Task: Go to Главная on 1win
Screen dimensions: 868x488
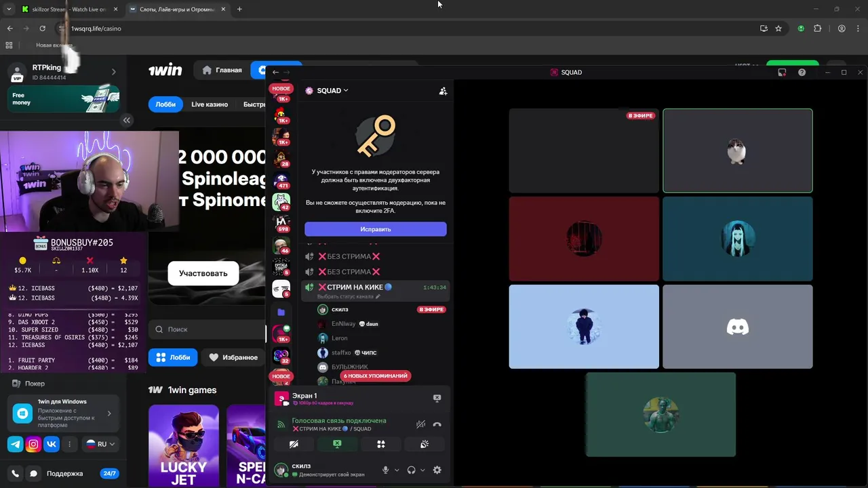Action: (222, 70)
